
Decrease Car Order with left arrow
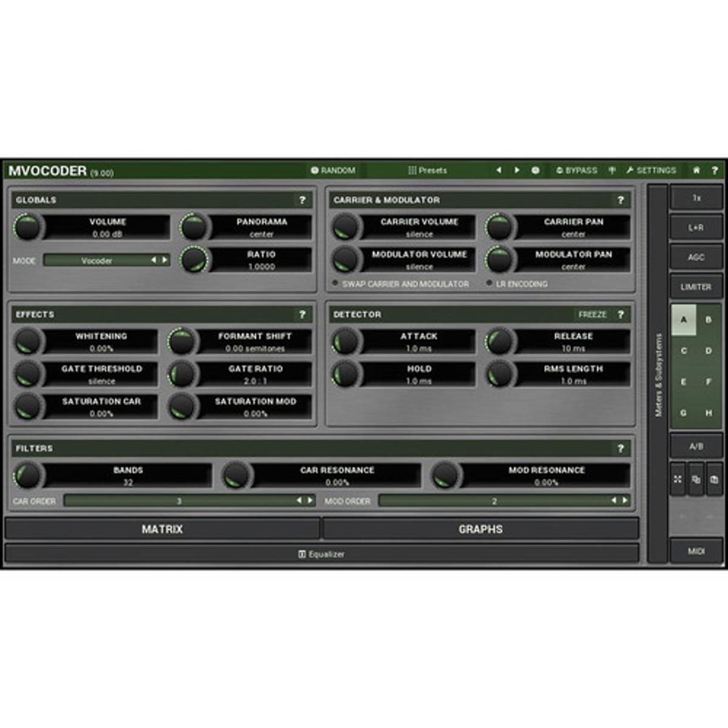point(299,500)
